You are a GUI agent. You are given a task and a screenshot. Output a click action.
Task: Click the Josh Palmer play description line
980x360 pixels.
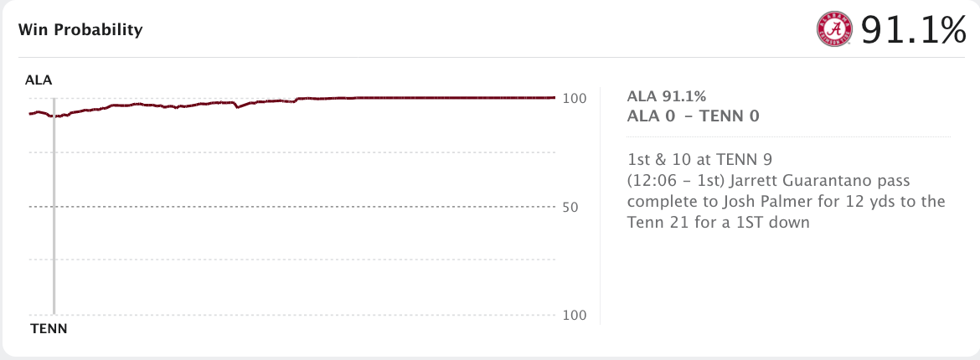coord(787,202)
